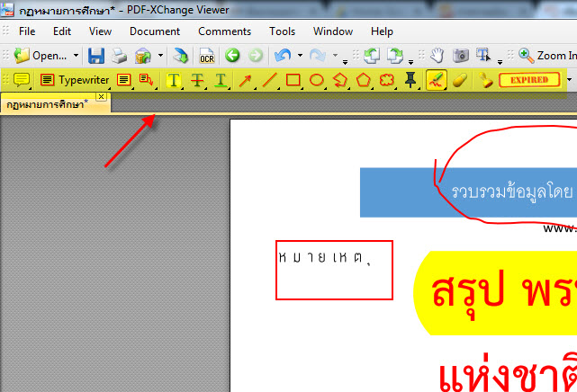
Task: Select the Snapshot camera tool
Action: click(460, 56)
